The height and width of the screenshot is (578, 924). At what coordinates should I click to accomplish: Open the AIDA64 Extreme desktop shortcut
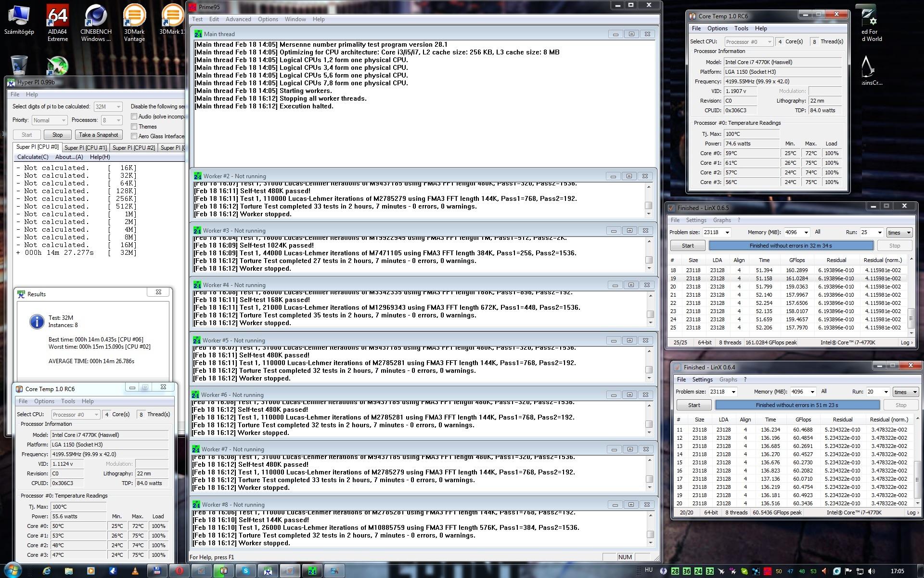coord(57,23)
